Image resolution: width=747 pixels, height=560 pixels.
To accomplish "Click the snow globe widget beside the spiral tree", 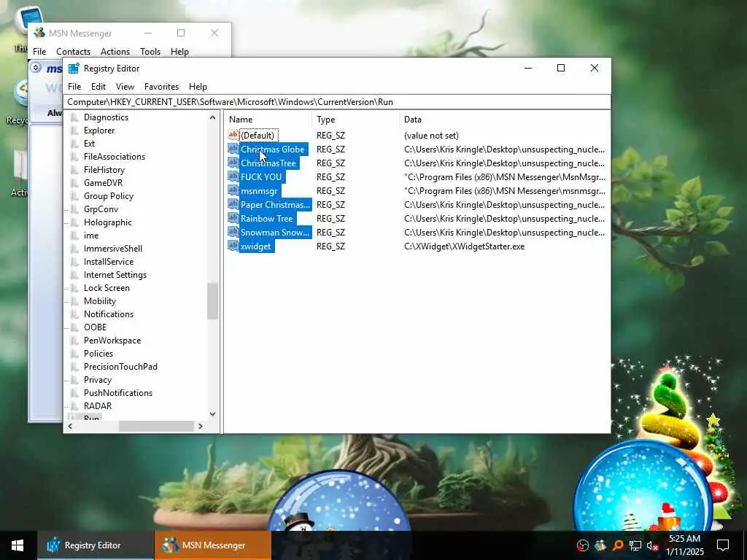I will pyautogui.click(x=643, y=486).
